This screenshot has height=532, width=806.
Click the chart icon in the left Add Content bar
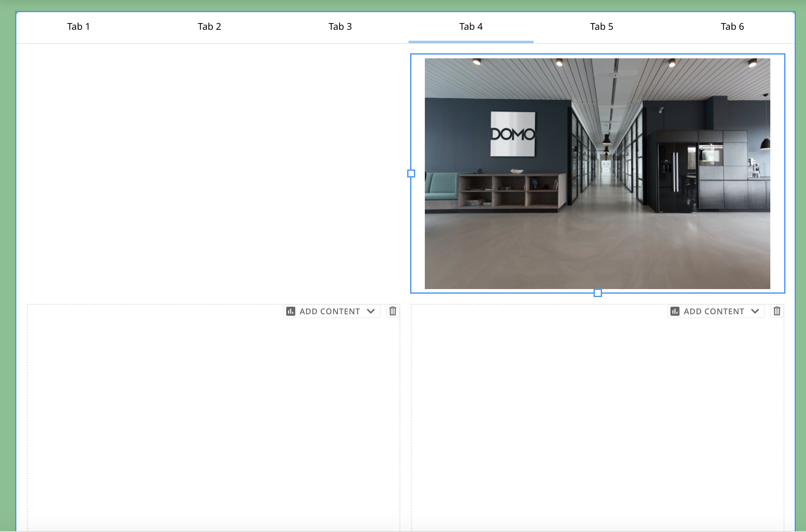click(x=291, y=311)
